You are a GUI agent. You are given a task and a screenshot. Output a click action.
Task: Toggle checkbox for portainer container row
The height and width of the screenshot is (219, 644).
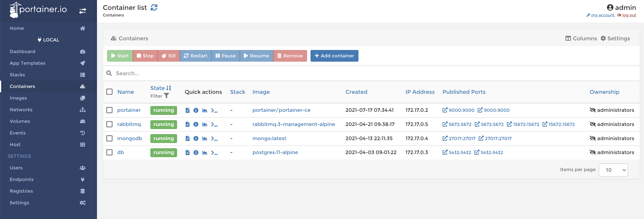point(110,110)
